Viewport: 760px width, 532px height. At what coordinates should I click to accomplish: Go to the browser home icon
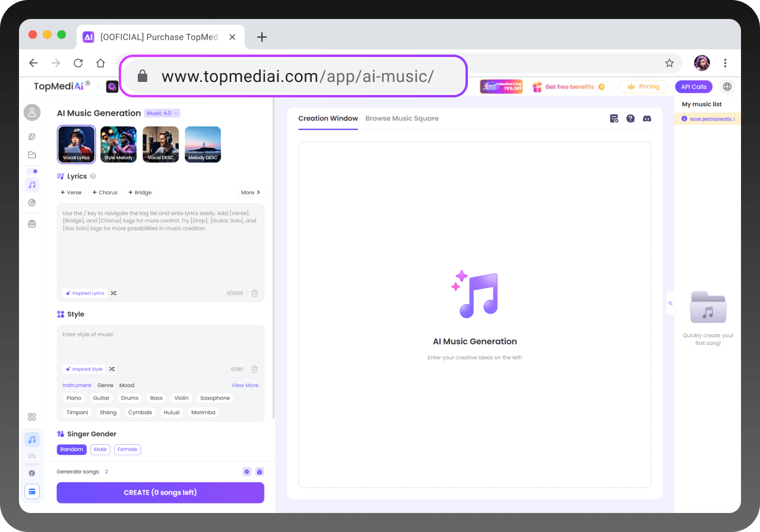100,63
